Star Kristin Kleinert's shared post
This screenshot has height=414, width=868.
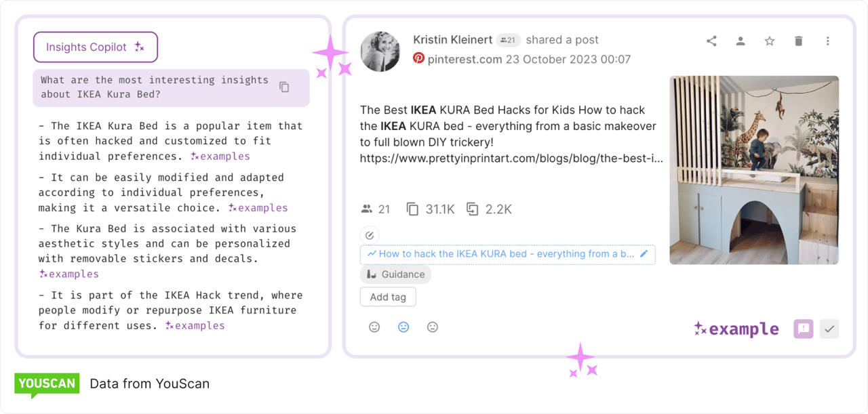769,41
